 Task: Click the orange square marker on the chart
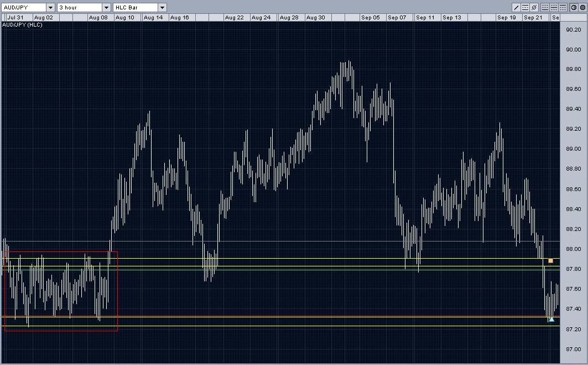(x=550, y=260)
